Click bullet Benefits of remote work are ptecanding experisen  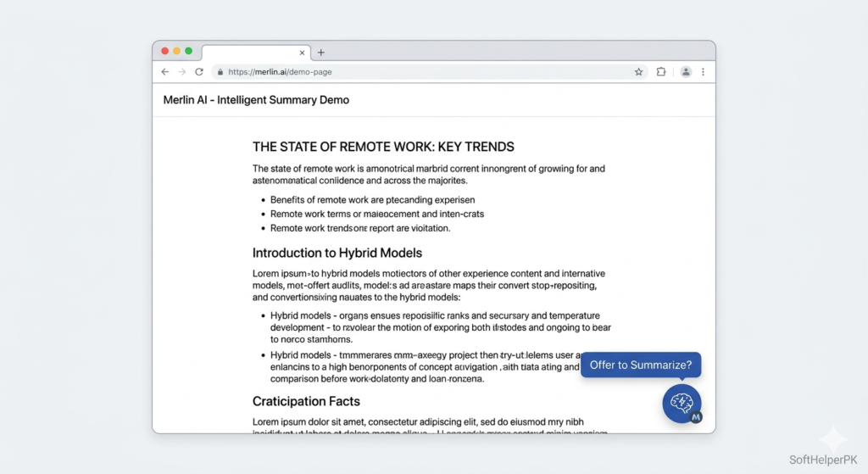(x=373, y=200)
